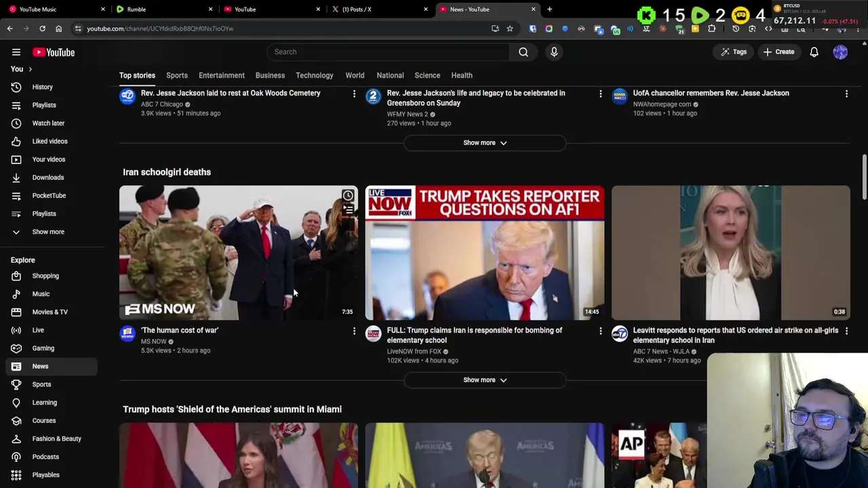The height and width of the screenshot is (488, 868).
Task: Expand 'Show more' under Iran schoolgirl deaths
Action: 485,380
